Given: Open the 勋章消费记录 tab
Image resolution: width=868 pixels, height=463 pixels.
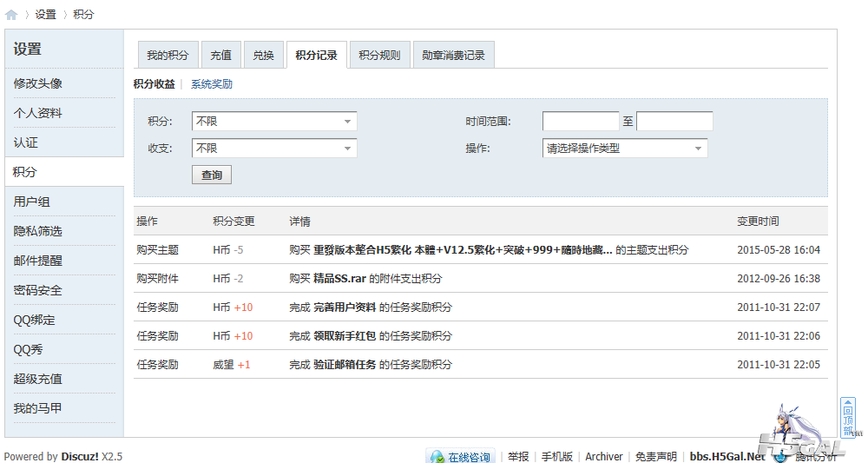Looking at the screenshot, I should (453, 55).
